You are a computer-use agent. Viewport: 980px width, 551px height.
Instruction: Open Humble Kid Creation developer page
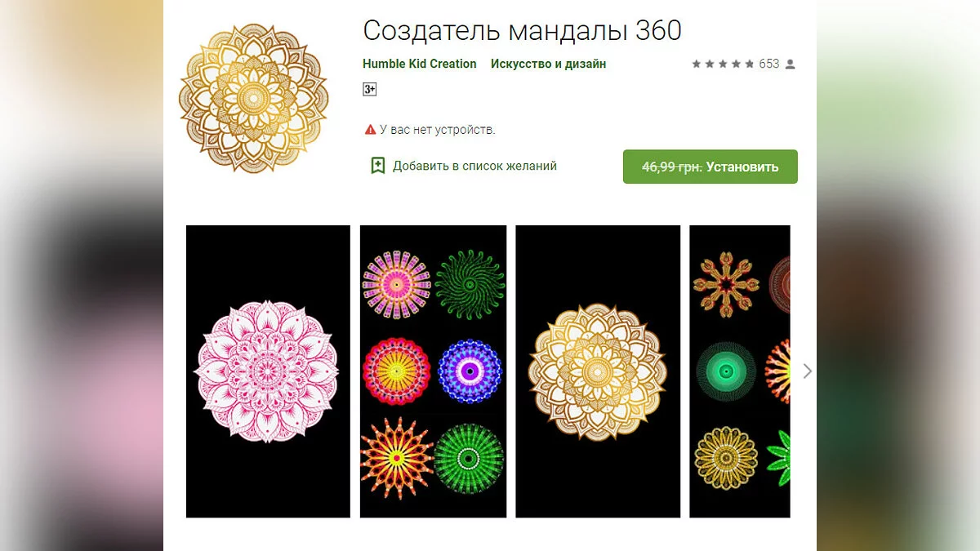(x=420, y=64)
